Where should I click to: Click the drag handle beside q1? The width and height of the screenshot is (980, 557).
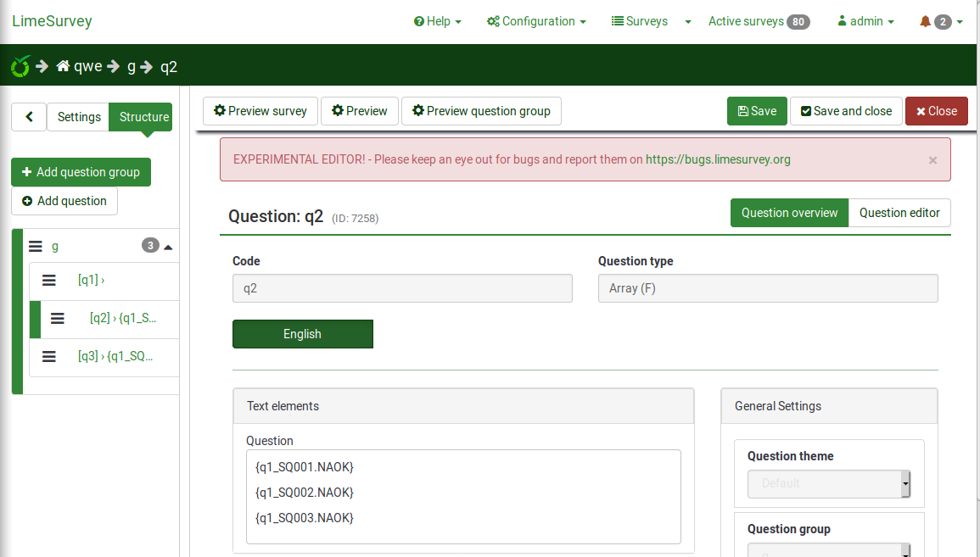[x=49, y=280]
